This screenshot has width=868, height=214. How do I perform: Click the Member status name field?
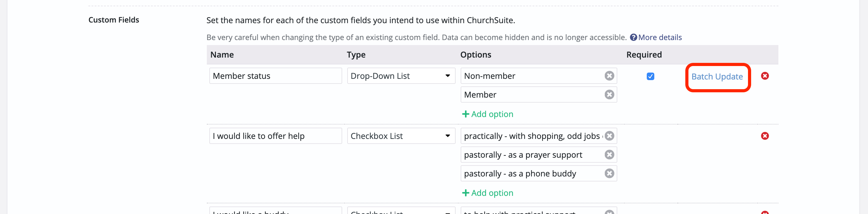(x=275, y=76)
